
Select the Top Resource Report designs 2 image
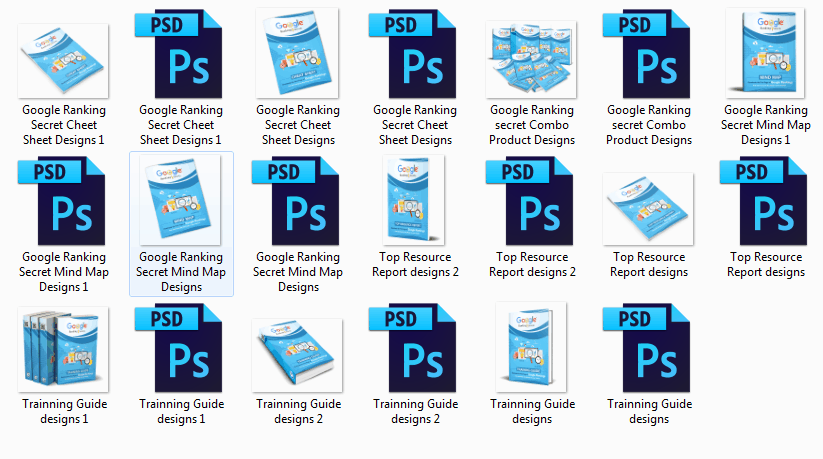[415, 203]
